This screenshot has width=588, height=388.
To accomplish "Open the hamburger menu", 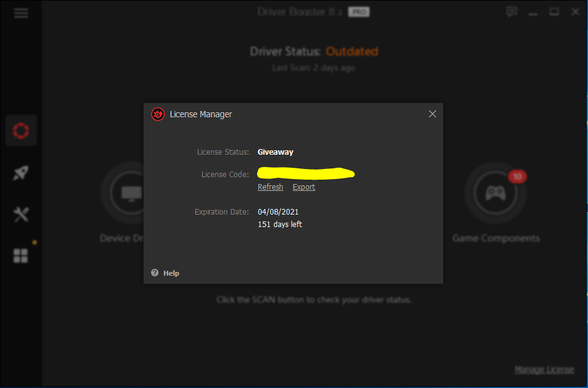I will [x=21, y=12].
